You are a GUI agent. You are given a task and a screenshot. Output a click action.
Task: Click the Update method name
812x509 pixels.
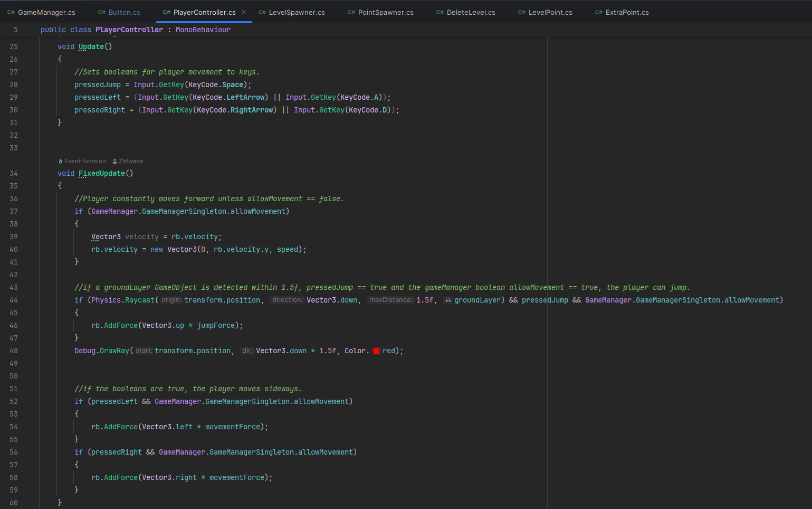coord(91,46)
